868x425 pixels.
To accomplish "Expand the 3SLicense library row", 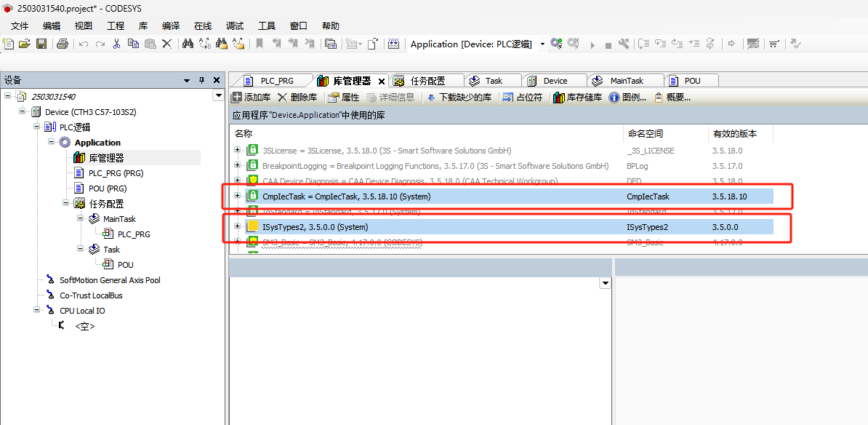I will point(238,150).
